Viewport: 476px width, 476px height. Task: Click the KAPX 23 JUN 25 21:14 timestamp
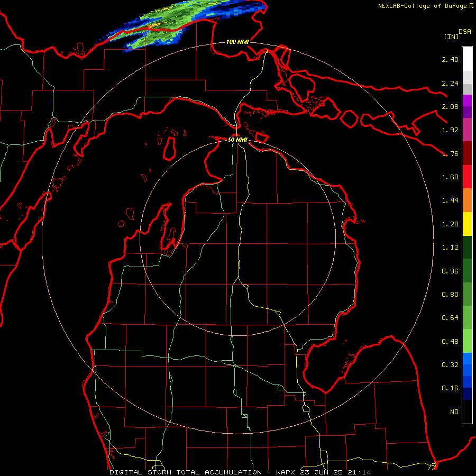[x=323, y=472]
